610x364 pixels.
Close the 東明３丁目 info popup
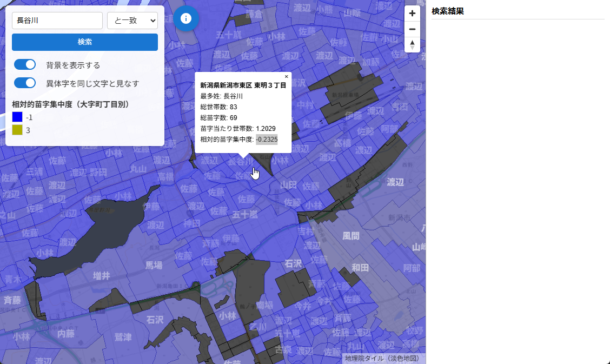[287, 75]
